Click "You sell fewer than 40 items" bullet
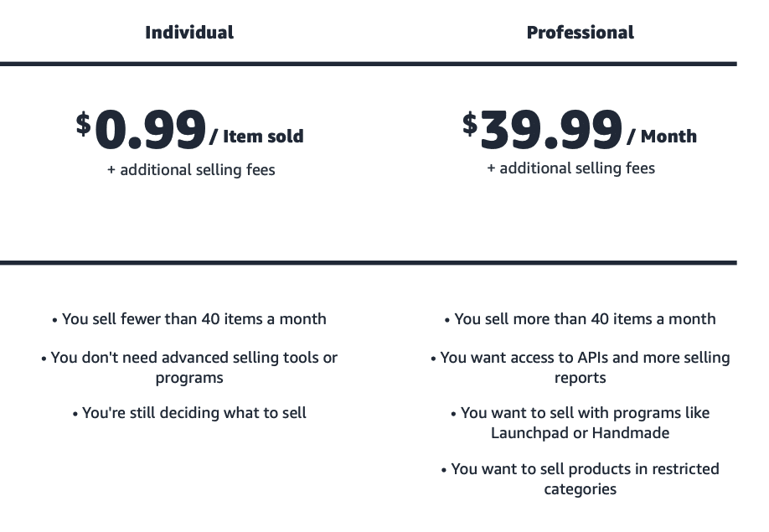The height and width of the screenshot is (532, 769). pyautogui.click(x=189, y=319)
